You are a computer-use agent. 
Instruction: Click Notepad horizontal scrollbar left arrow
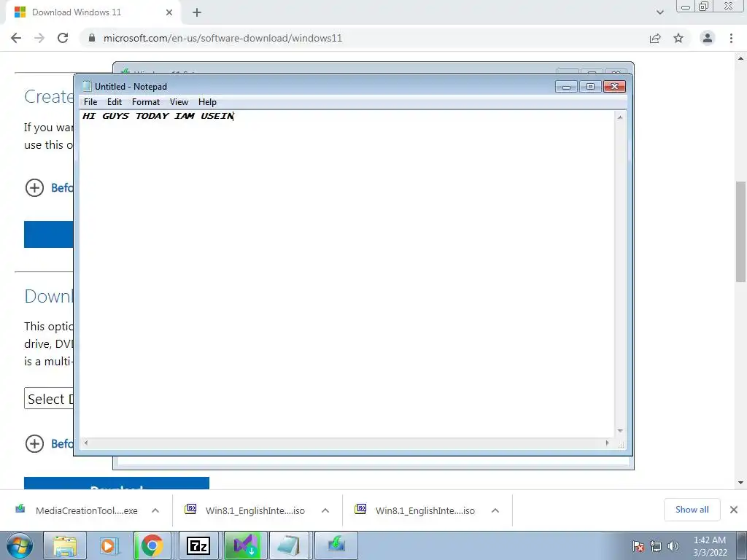86,443
